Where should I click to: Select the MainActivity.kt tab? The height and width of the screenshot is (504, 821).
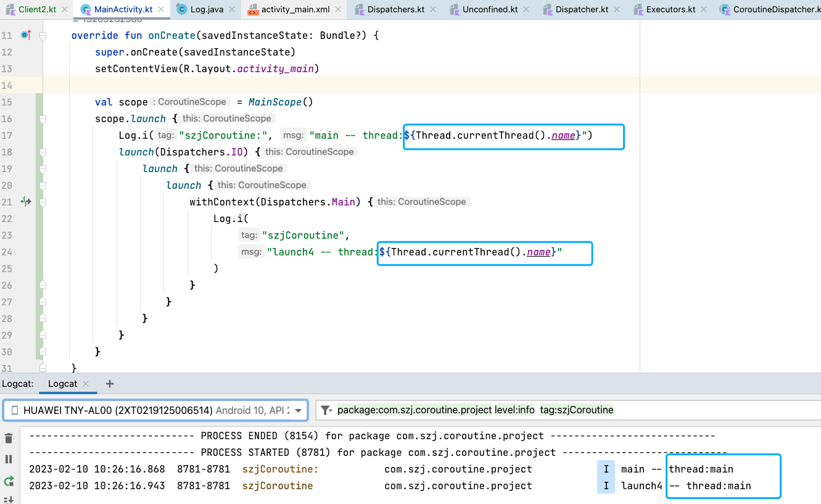(123, 9)
